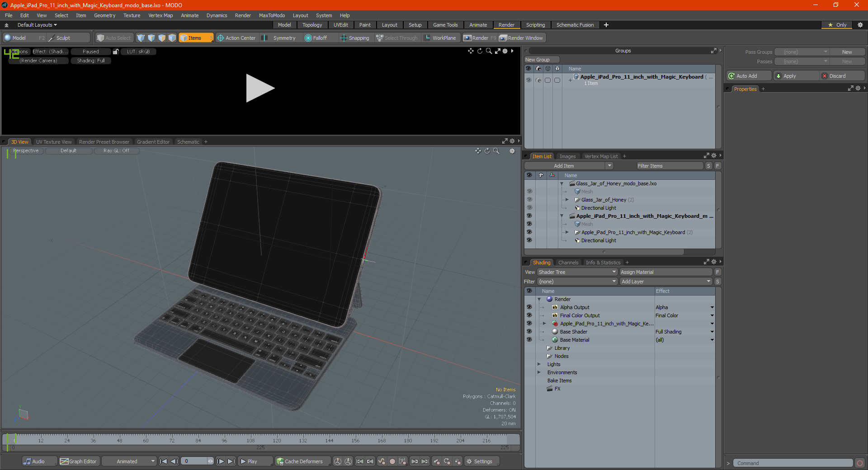The width and height of the screenshot is (868, 470).
Task: Open the Animated key mode dropdown
Action: (129, 461)
